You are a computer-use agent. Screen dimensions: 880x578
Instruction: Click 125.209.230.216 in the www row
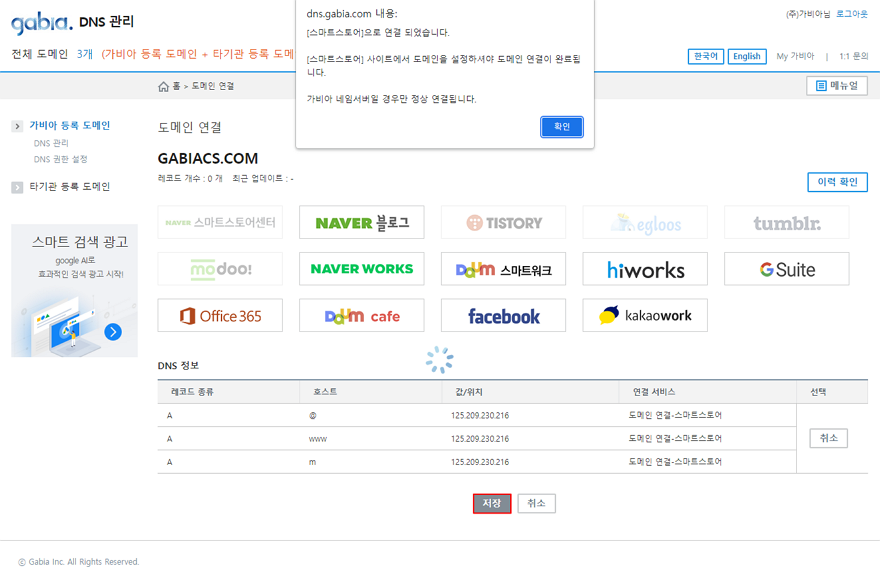(x=480, y=439)
